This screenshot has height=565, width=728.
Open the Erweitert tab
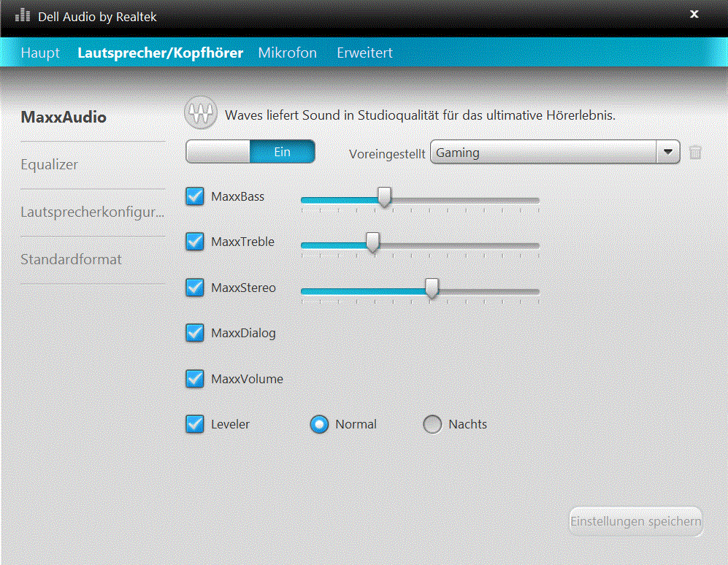[364, 53]
